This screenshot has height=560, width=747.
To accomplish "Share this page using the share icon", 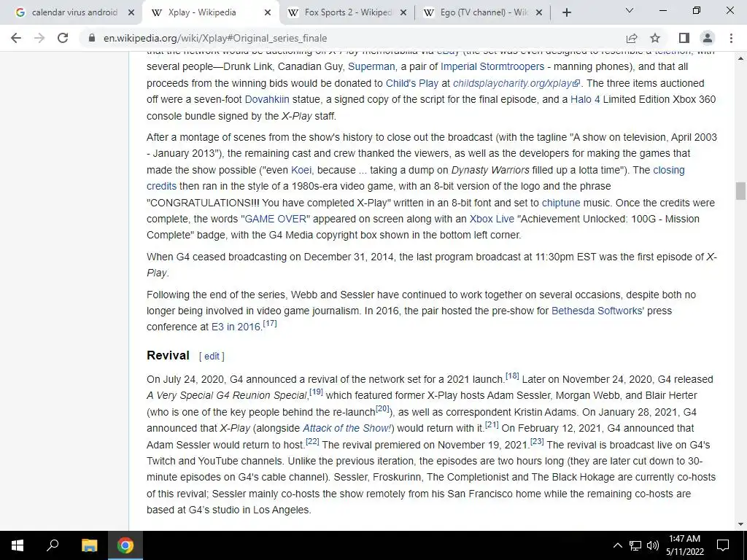I will pyautogui.click(x=632, y=38).
